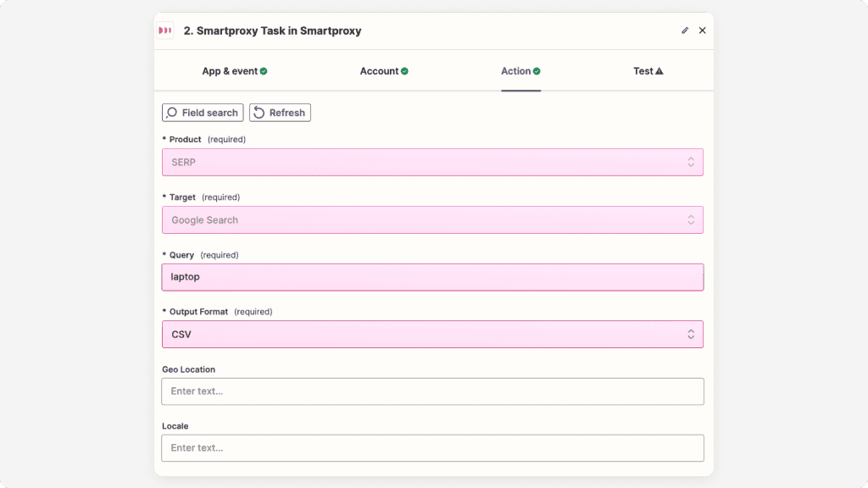Click into the Locale text field
This screenshot has height=488, width=868.
click(432, 448)
